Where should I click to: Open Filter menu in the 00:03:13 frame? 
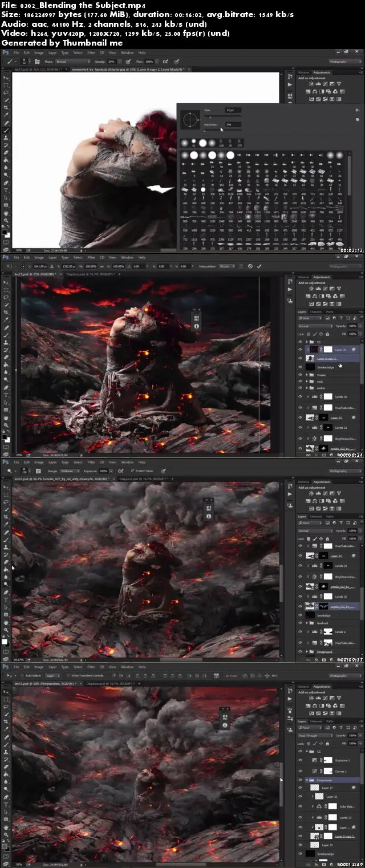pos(91,52)
